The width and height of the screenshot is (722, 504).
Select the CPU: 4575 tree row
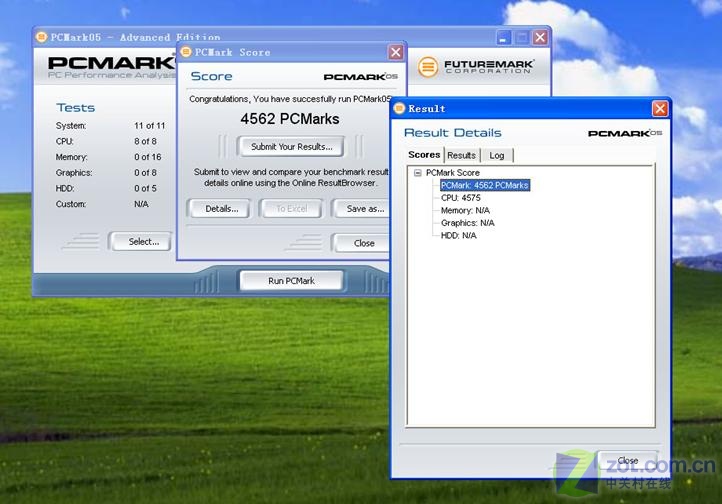460,198
